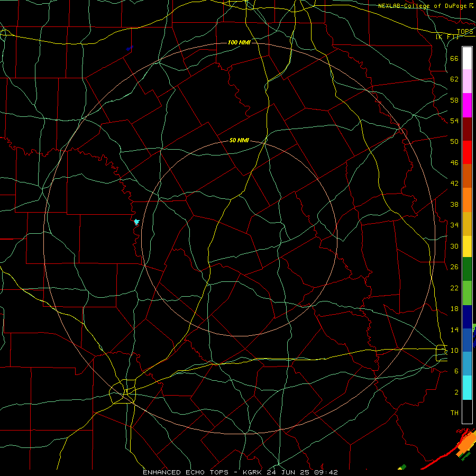Click the legend value 38

454,204
